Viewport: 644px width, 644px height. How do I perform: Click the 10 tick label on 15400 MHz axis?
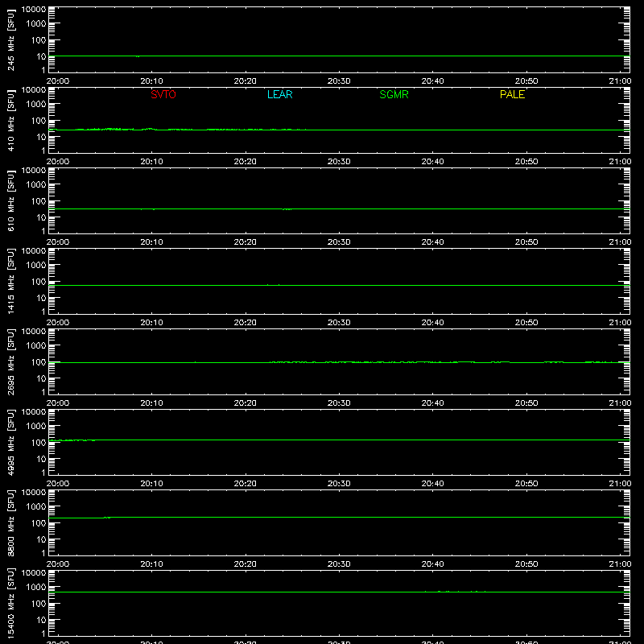[42, 620]
